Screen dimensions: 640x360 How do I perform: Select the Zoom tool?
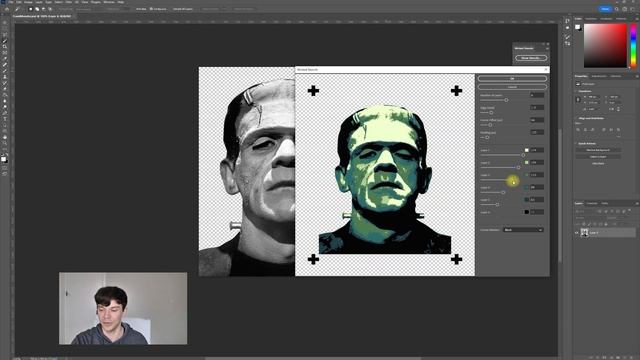(5, 143)
